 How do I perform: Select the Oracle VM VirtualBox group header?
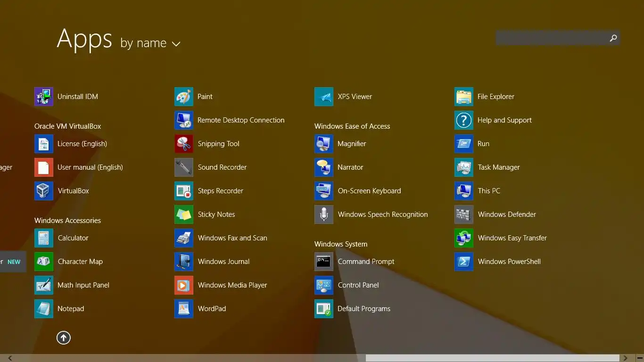point(68,126)
